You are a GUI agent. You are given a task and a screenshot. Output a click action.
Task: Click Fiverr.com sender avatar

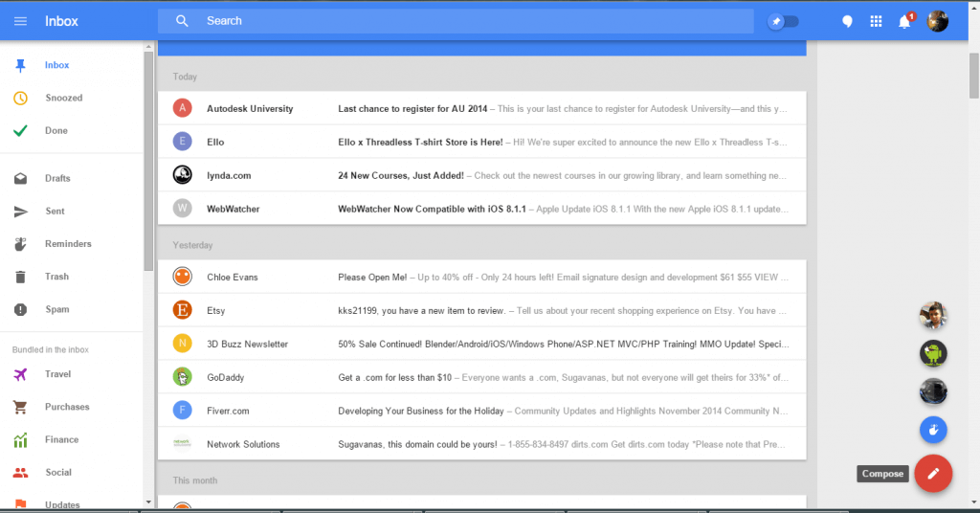183,410
